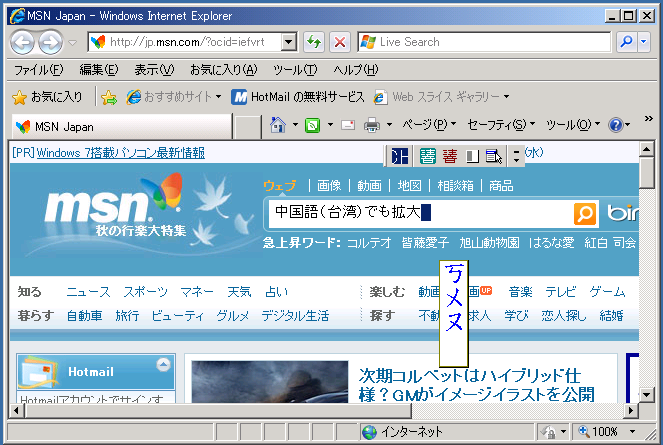Refresh the page with the green arrows

click(314, 42)
